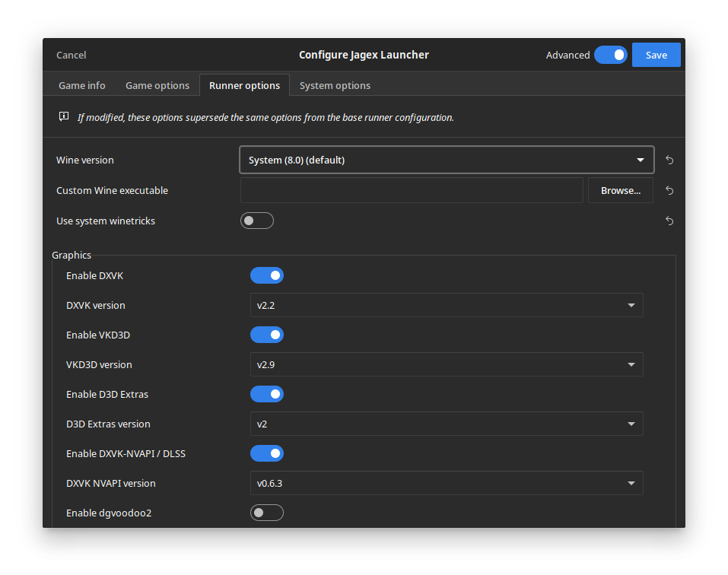Click the Configure Jagex Launcher title
Image resolution: width=728 pixels, height=575 pixels.
point(364,55)
